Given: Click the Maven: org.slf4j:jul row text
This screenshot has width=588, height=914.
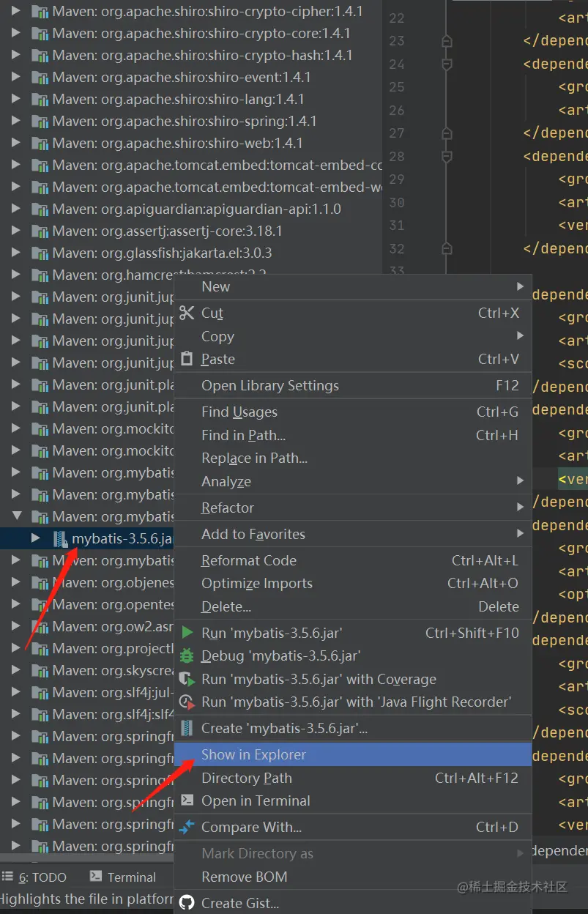Looking at the screenshot, I should pyautogui.click(x=113, y=693).
